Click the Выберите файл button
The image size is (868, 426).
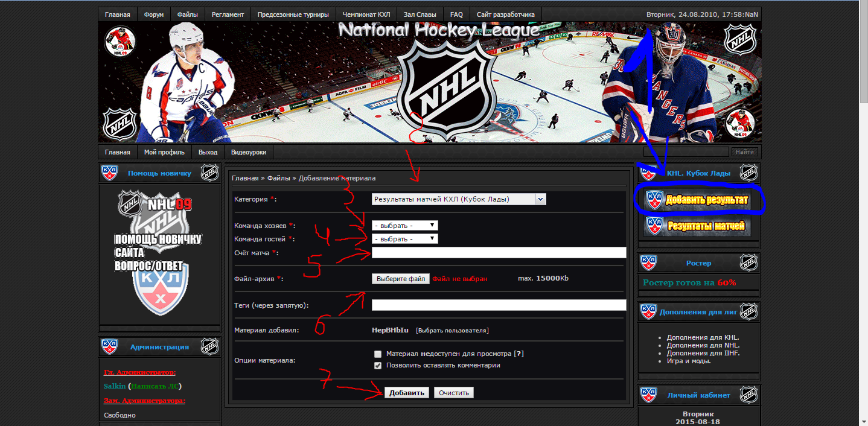[x=401, y=279]
